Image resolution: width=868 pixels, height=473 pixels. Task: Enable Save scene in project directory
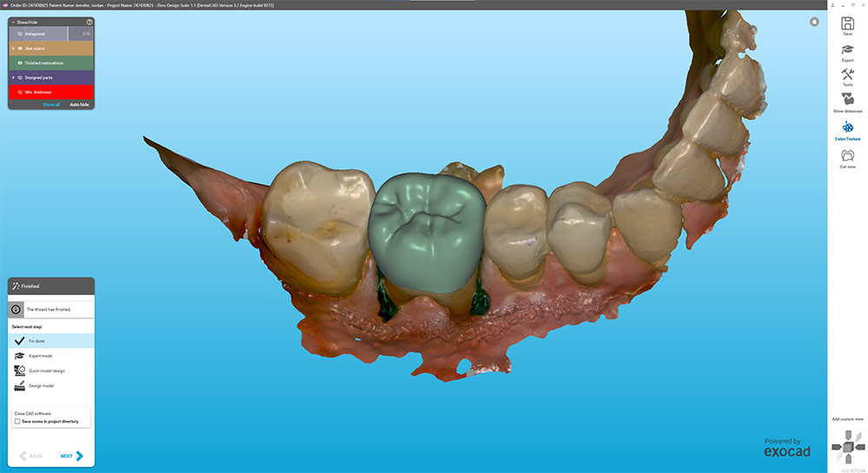coord(17,422)
